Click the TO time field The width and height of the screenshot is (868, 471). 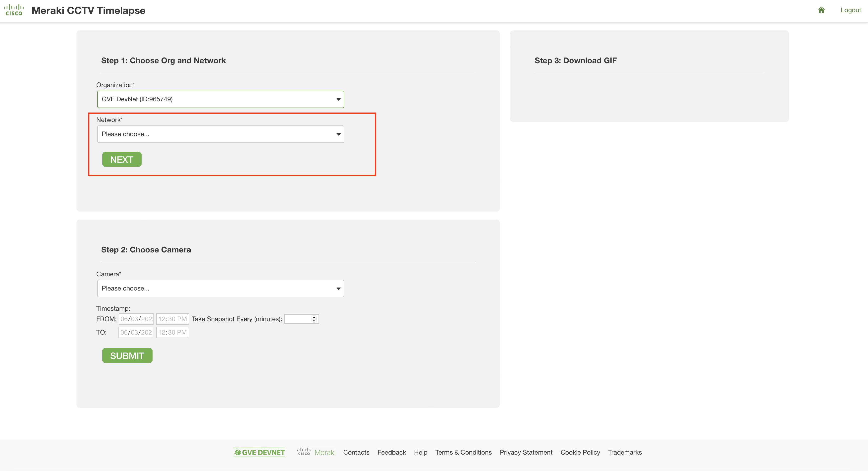[172, 332]
